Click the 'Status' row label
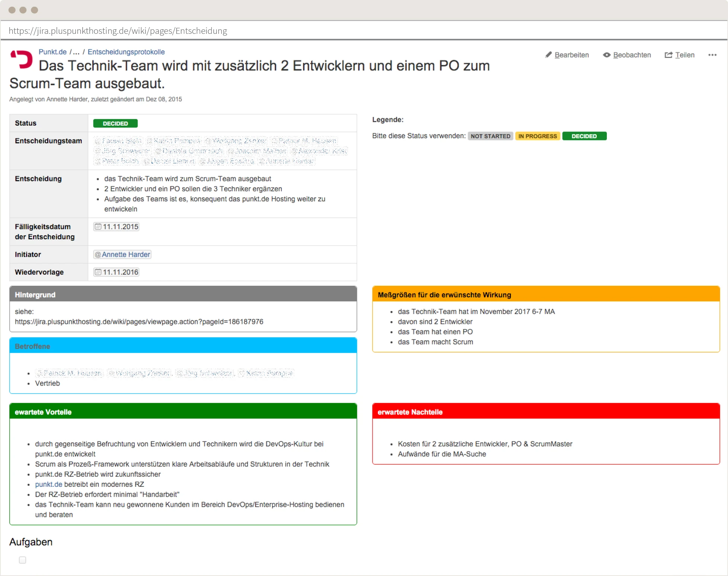The height and width of the screenshot is (576, 728). point(26,123)
